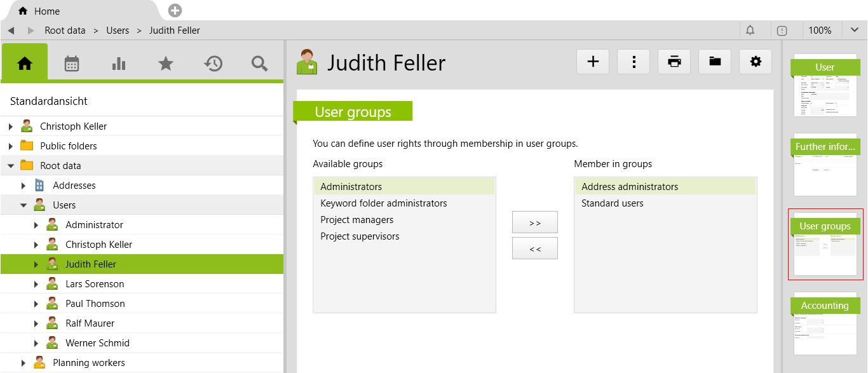This screenshot has height=373, width=868.
Task: Open the Accounting page thumbnail
Action: (825, 324)
